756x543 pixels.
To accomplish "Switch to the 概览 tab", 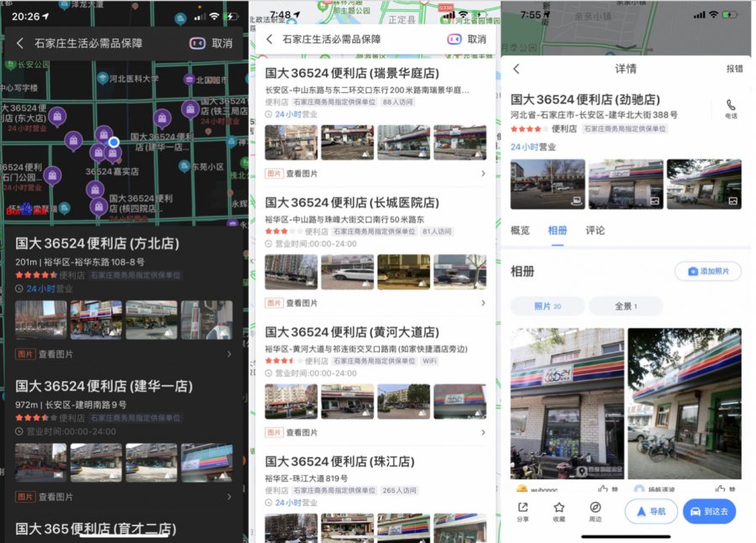I will (520, 230).
